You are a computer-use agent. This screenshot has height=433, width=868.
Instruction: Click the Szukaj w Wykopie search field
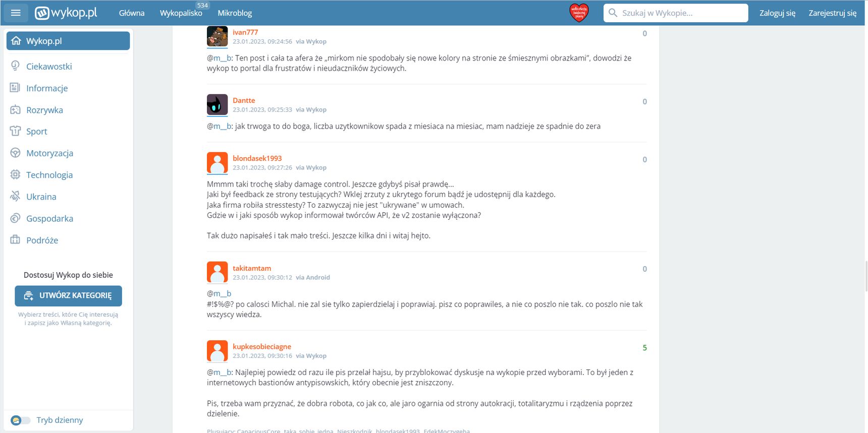pos(676,13)
